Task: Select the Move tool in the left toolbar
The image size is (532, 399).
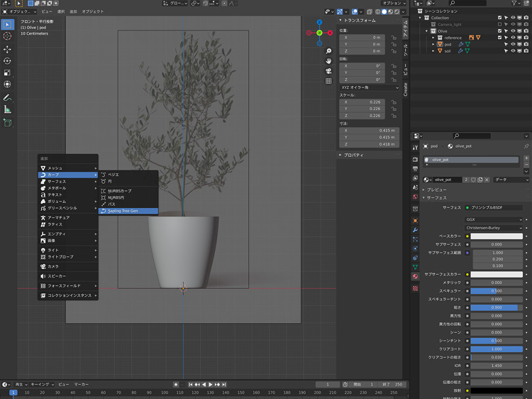Action: tap(7, 49)
